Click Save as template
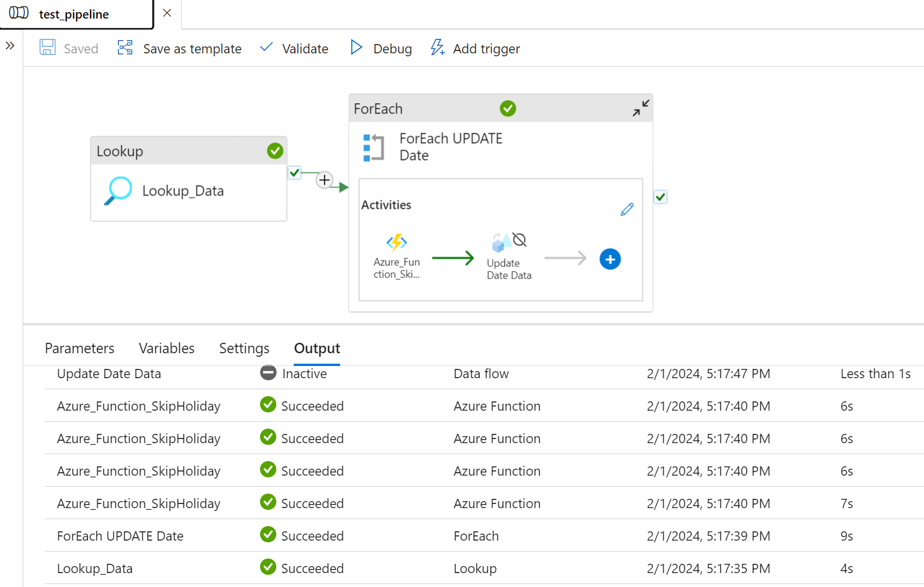Image resolution: width=924 pixels, height=587 pixels. 179,48
